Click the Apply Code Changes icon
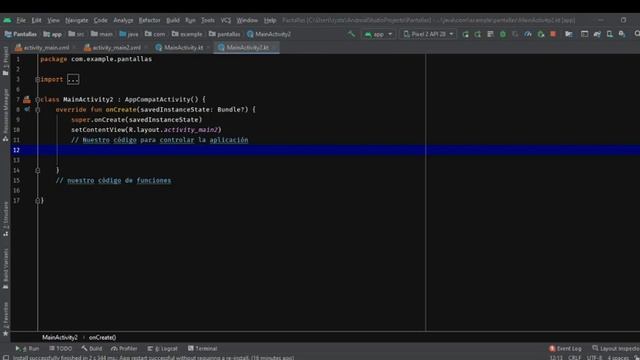640x360 pixels. [478, 34]
